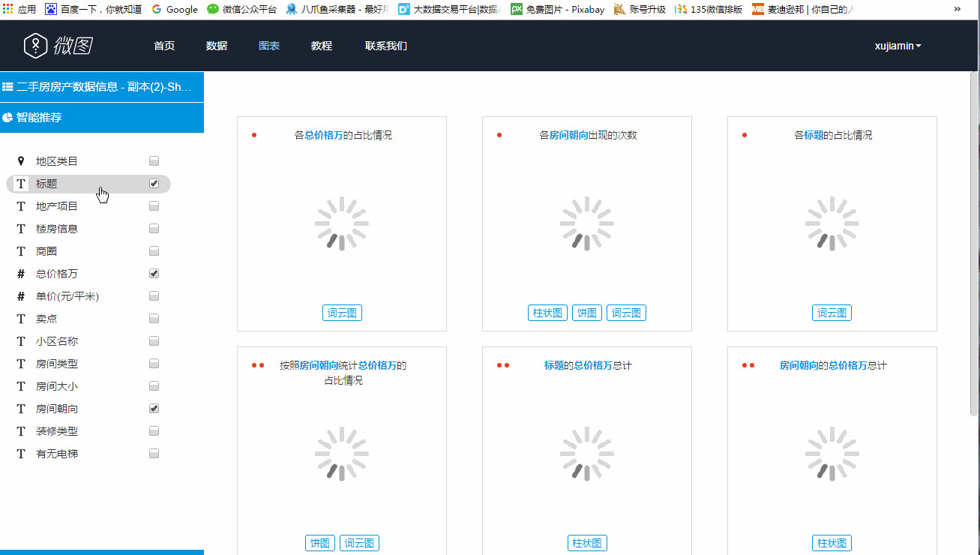
Task: Click the T text icon for 房间朝向
Action: 21,409
